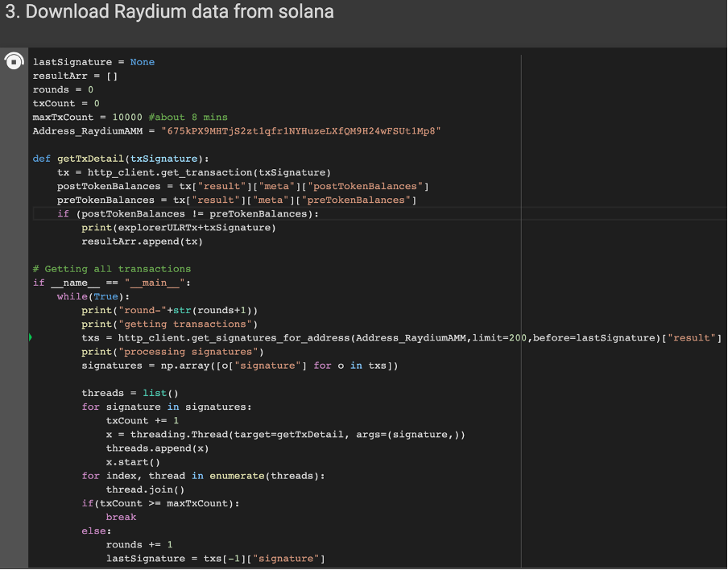Click the 'x.start()' line

tap(133, 462)
